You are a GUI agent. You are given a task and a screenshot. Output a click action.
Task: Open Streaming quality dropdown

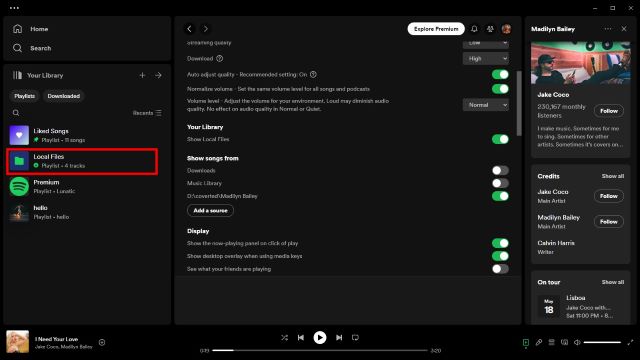click(486, 43)
